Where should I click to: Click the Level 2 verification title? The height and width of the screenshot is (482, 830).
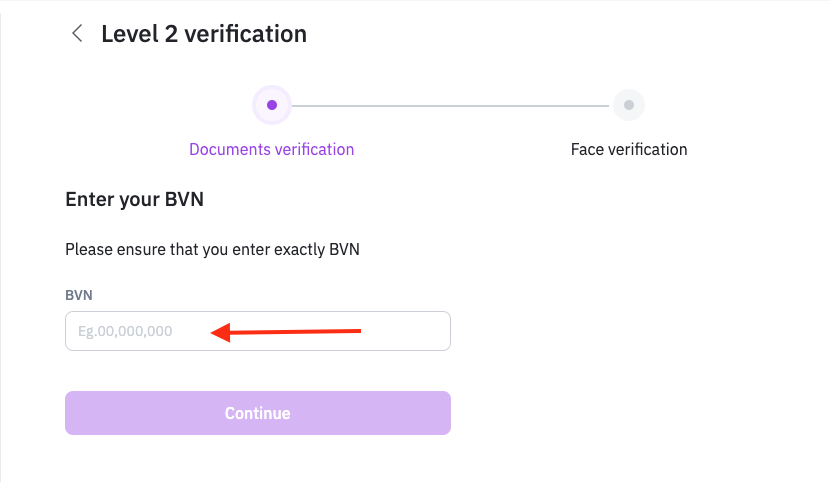pyautogui.click(x=204, y=34)
